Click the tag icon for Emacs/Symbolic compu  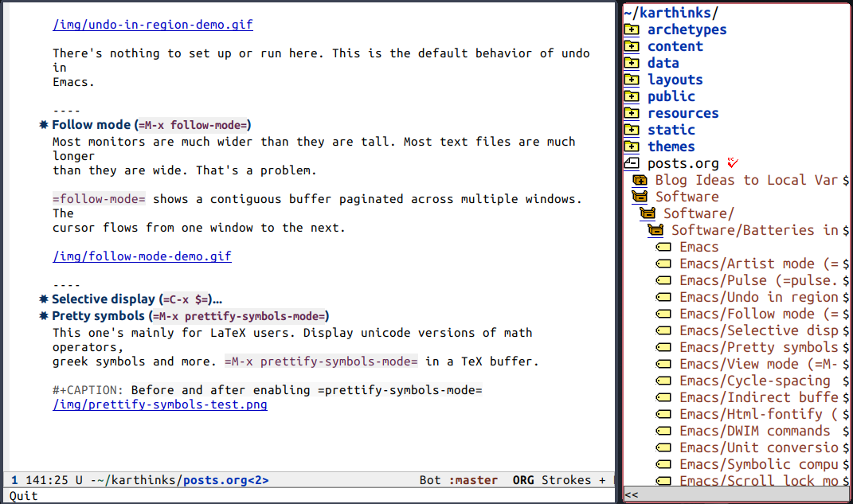click(663, 465)
